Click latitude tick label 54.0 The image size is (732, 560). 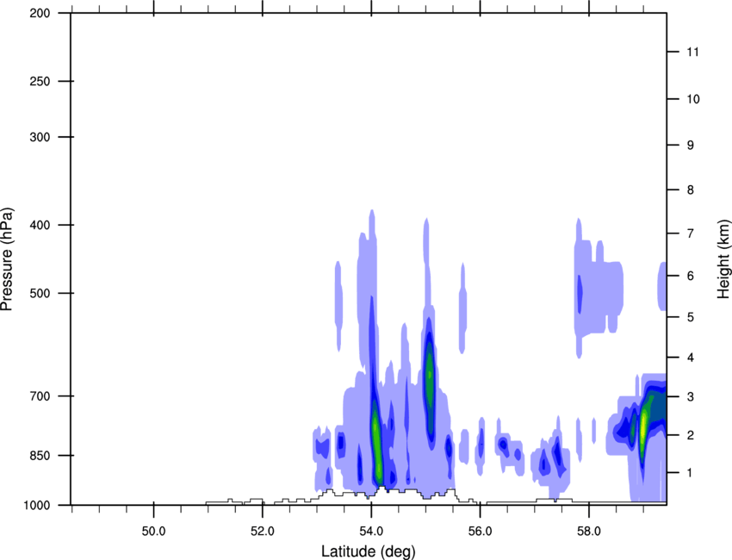371,532
